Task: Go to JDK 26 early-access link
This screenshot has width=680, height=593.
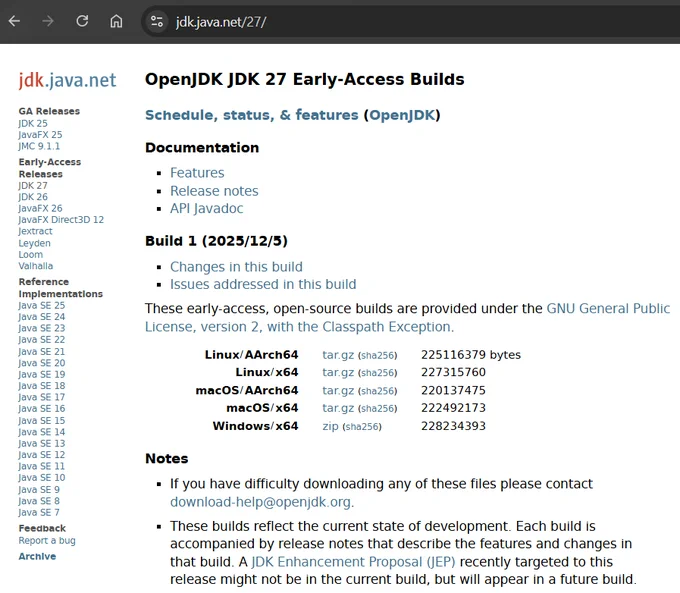Action: click(x=33, y=197)
